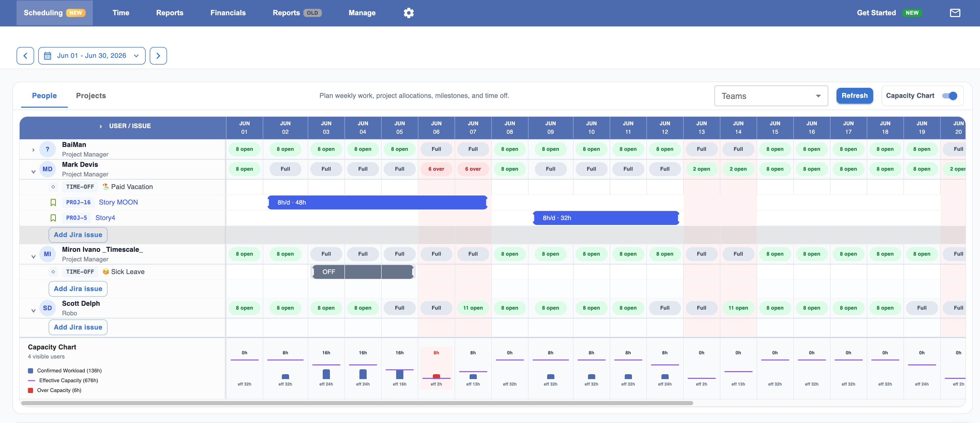The image size is (980, 423).
Task: Go to next month with right arrow
Action: [x=158, y=56]
